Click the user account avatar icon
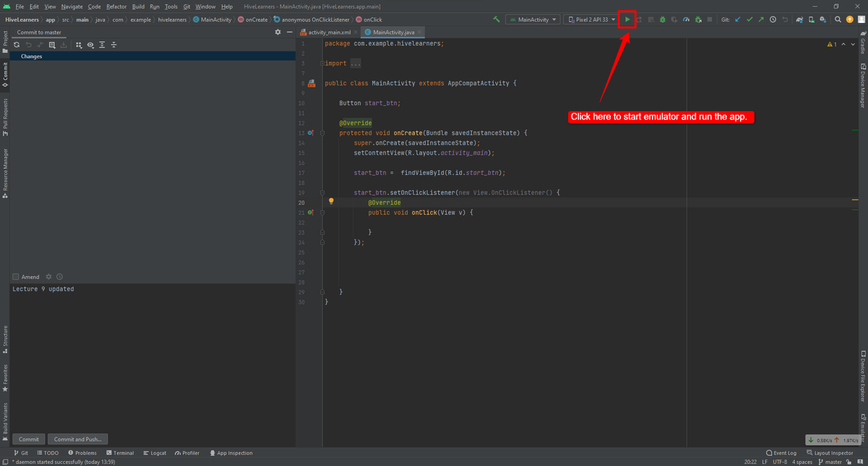The height and width of the screenshot is (466, 868). (x=861, y=20)
